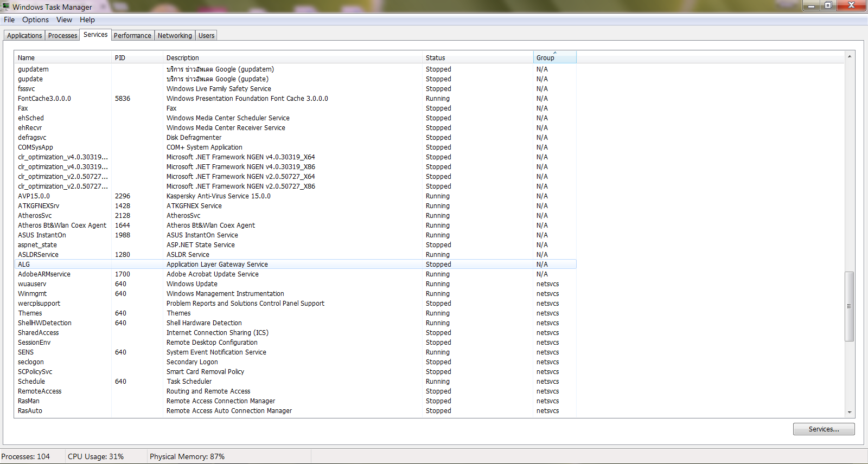Select the AdobeARMservice row
This screenshot has width=868, height=464.
tap(295, 274)
